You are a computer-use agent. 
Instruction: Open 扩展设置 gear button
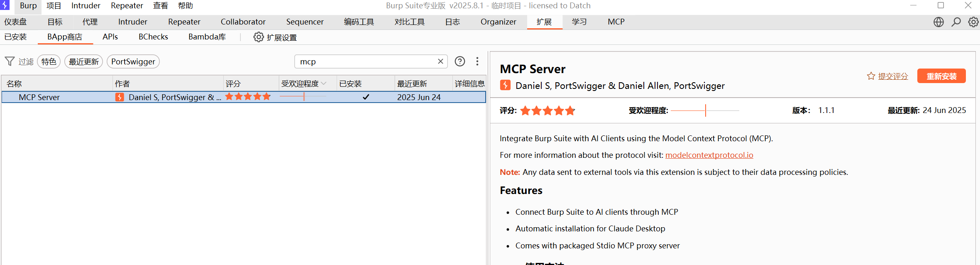pyautogui.click(x=275, y=37)
